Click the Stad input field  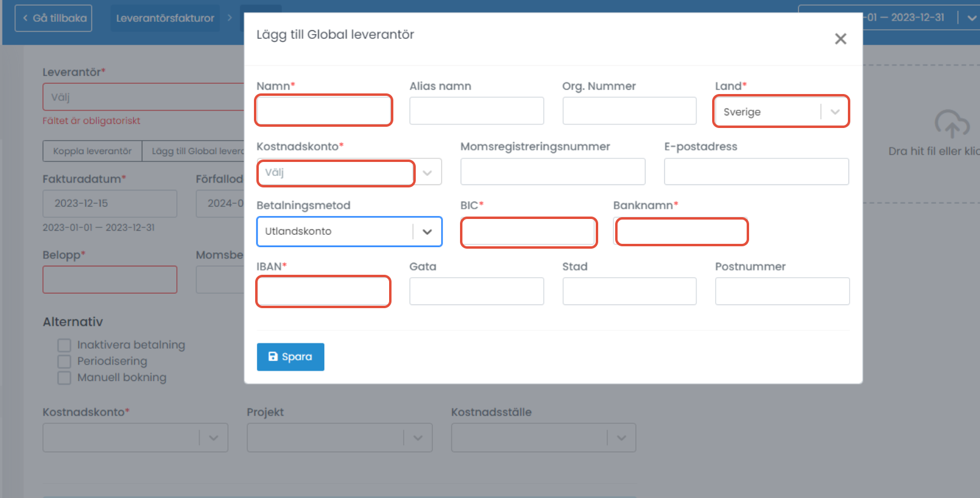629,291
